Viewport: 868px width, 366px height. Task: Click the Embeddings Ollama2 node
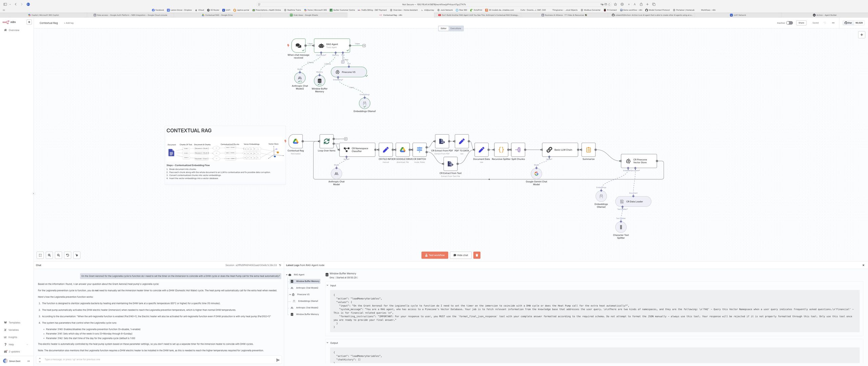click(x=601, y=196)
